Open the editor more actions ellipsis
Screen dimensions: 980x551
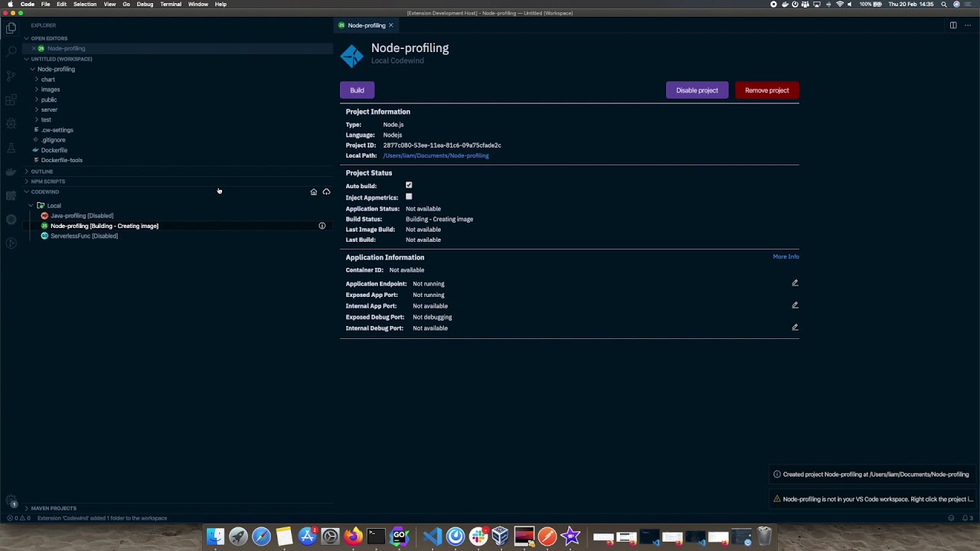point(968,25)
